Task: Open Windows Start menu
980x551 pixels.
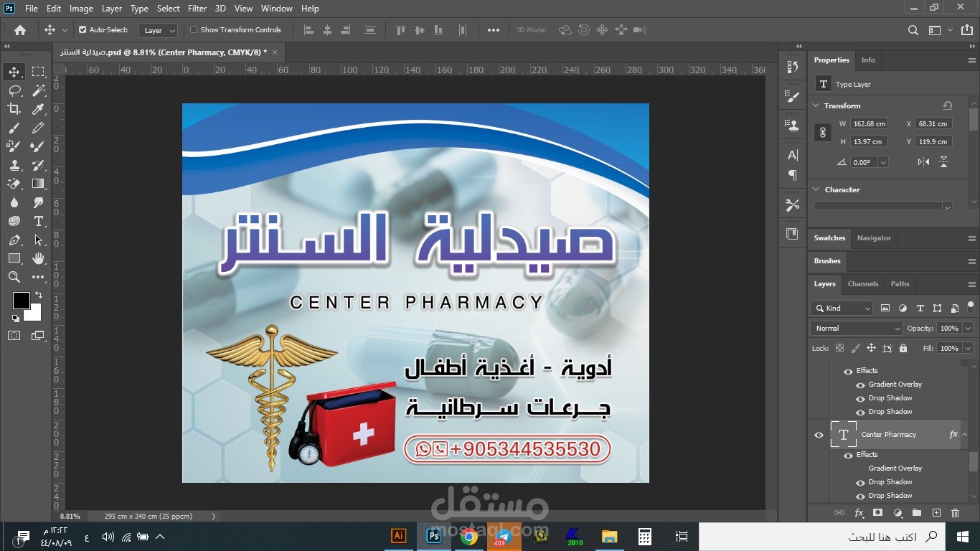Action: [x=963, y=536]
